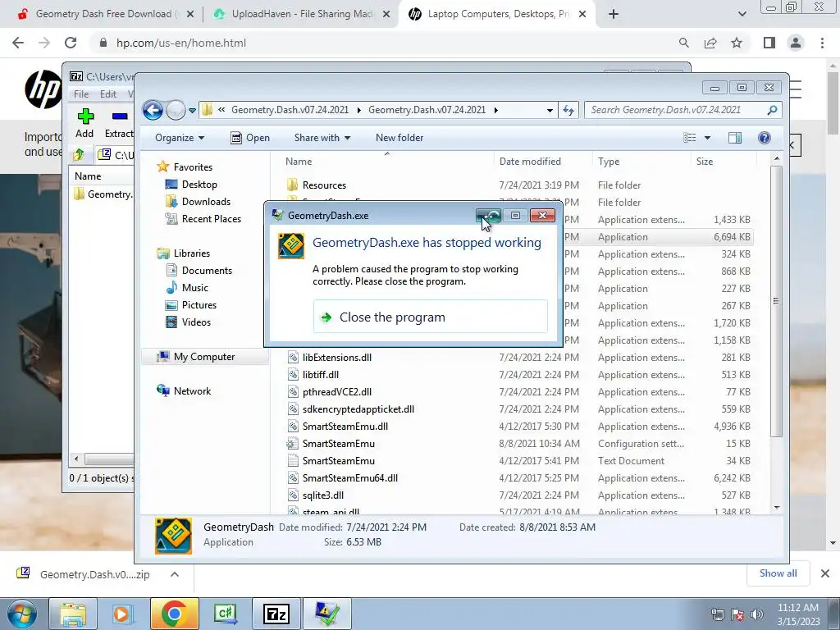This screenshot has width=840, height=630.
Task: Click share this page icon in Chrome
Action: pos(710,43)
